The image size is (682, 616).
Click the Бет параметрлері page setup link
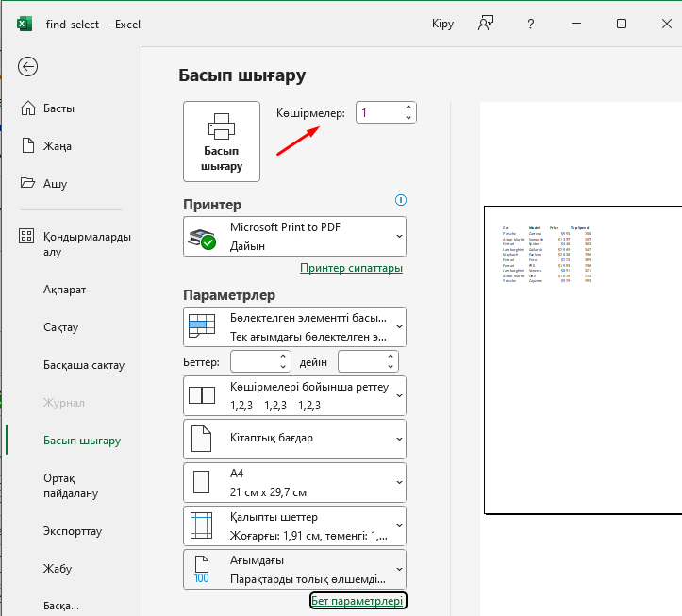(358, 601)
